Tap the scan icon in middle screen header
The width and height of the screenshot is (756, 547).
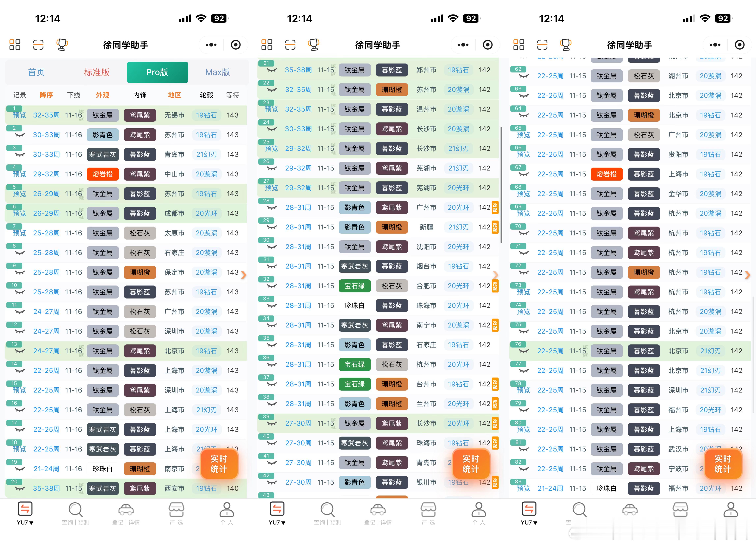[290, 45]
